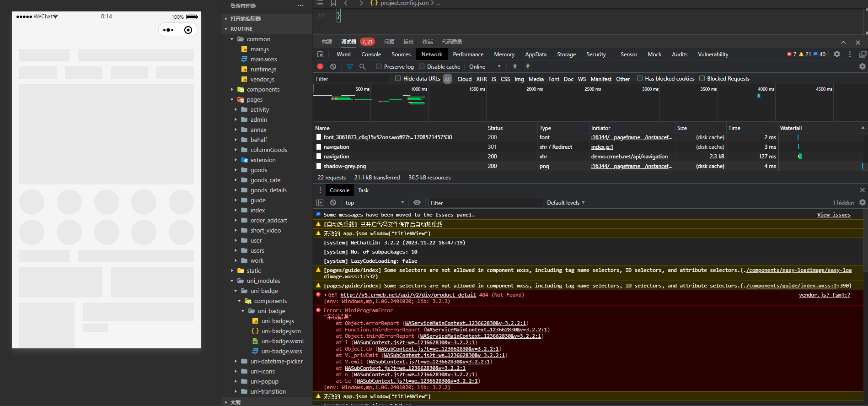
Task: Click simulator capsule close circle button
Action: pyautogui.click(x=188, y=30)
